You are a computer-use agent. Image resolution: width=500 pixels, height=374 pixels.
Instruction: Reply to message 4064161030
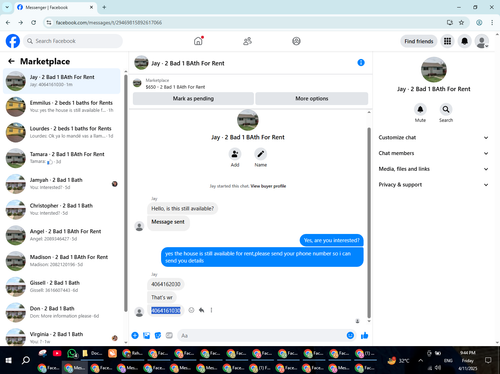(x=201, y=310)
